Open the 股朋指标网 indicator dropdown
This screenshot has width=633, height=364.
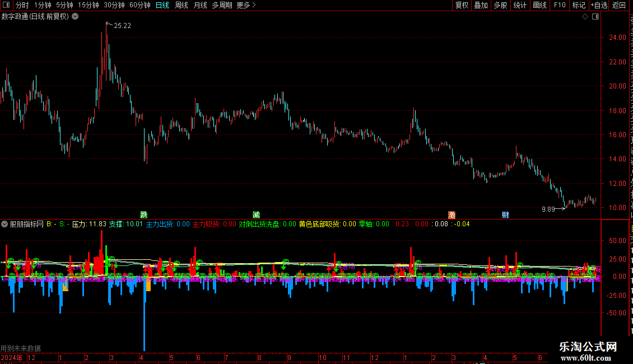pos(4,224)
